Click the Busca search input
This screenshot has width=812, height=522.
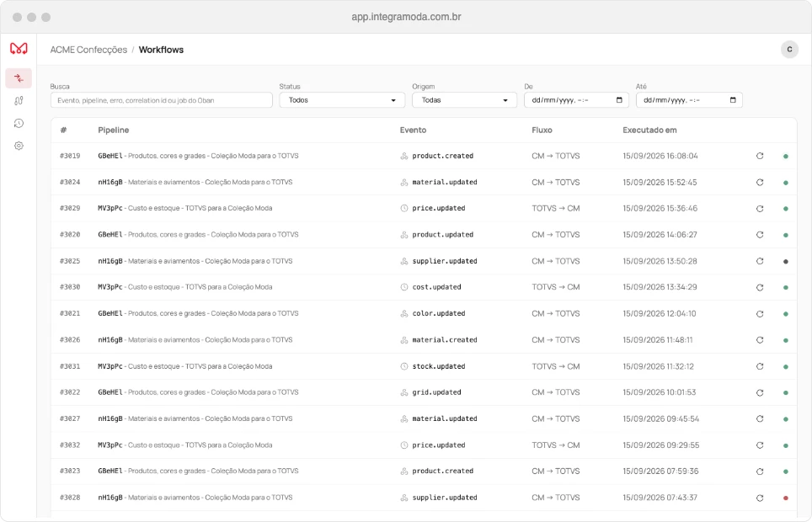162,100
